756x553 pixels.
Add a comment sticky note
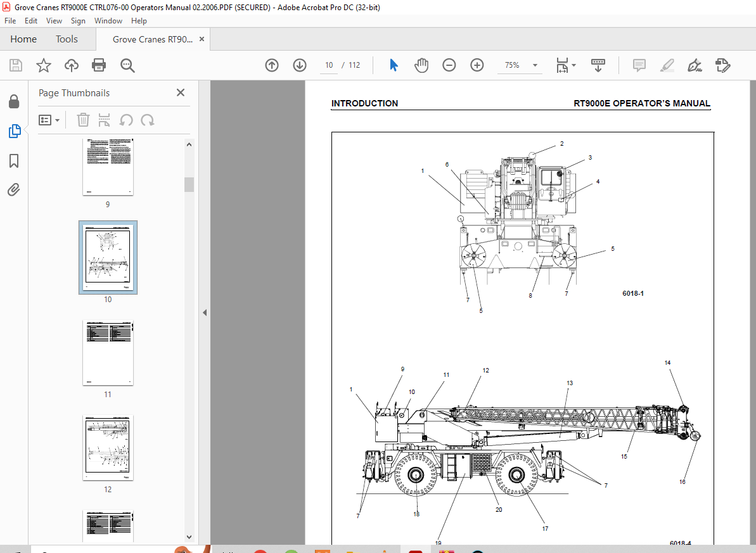coord(639,65)
